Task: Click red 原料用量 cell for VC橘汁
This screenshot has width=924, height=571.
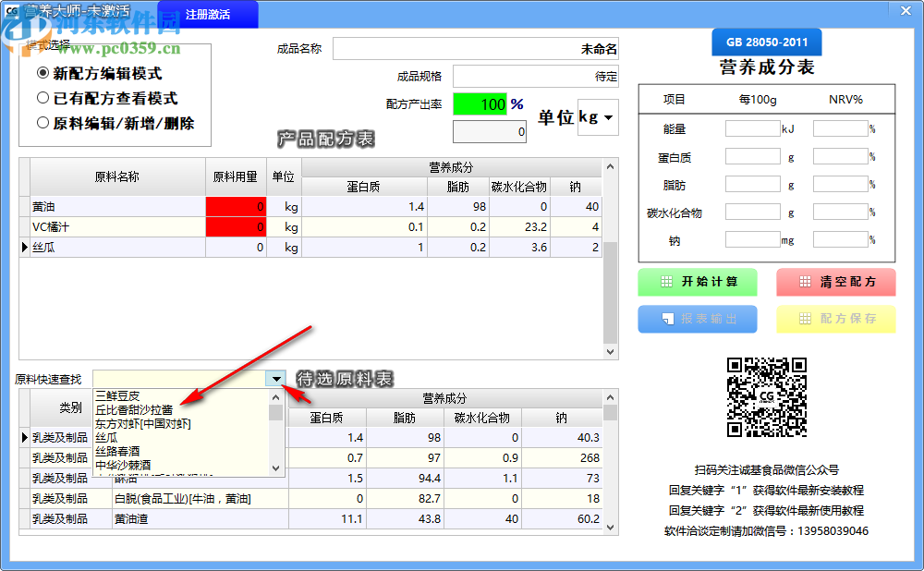Action: (x=236, y=227)
